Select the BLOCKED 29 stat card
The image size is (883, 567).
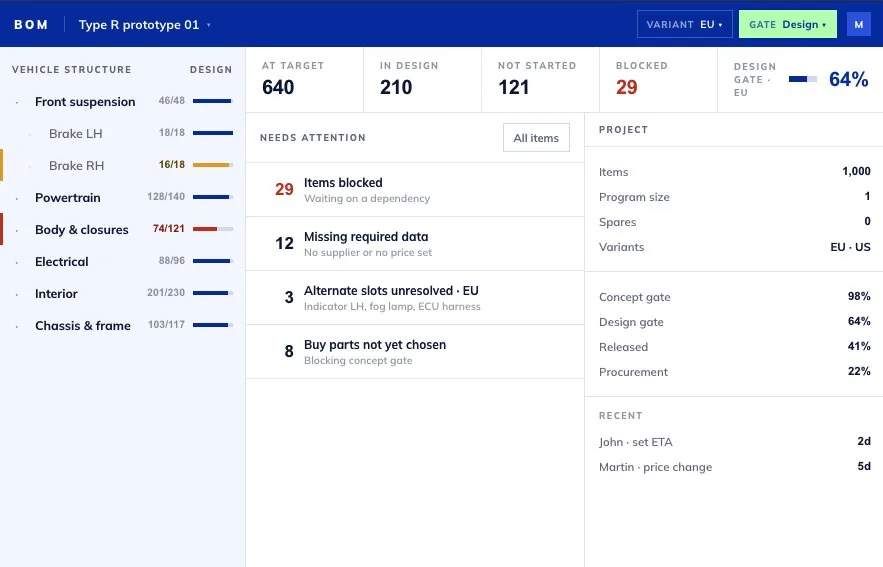tap(658, 79)
